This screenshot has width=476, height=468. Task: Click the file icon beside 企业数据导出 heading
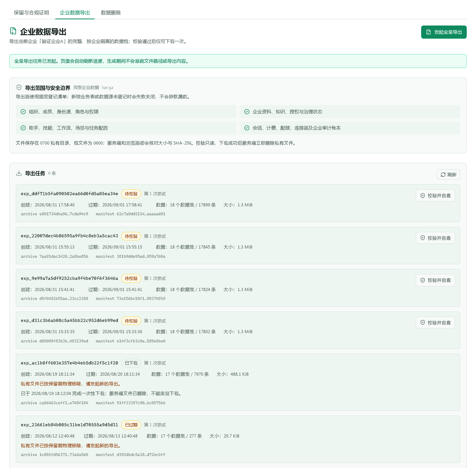[13, 31]
